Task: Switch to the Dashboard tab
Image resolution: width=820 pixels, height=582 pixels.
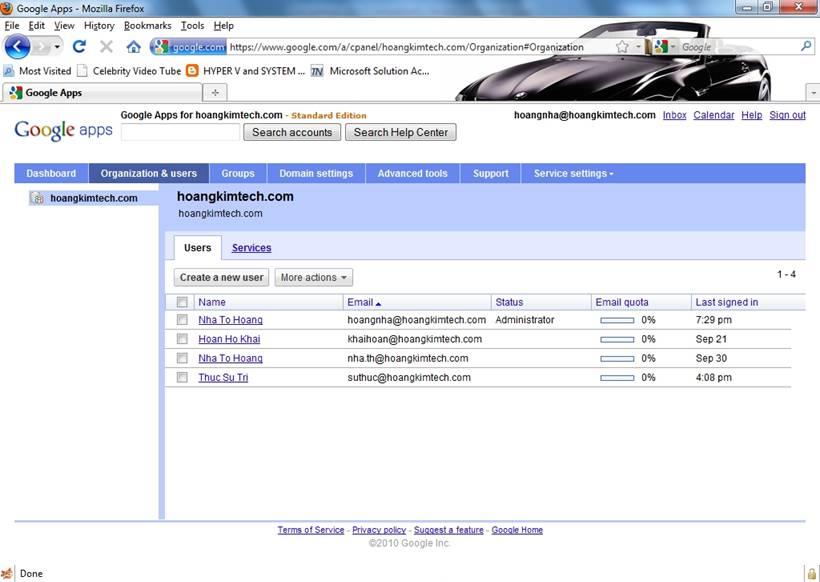Action: (51, 174)
